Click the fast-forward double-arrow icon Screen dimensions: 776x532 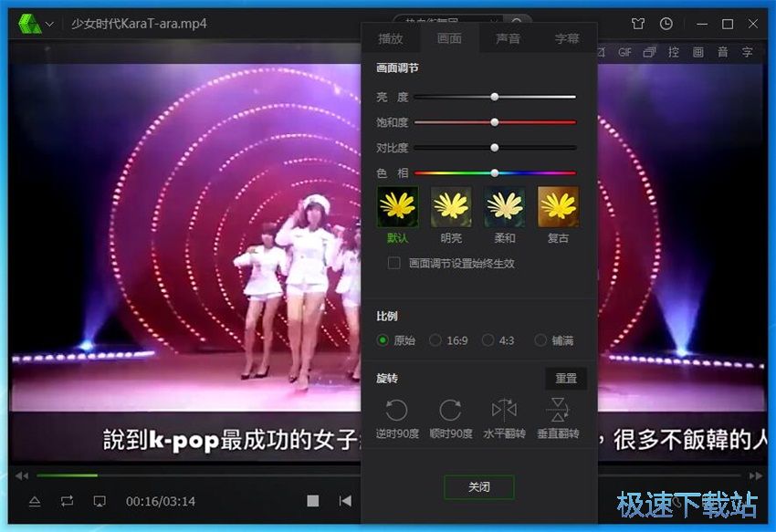pyautogui.click(x=756, y=475)
